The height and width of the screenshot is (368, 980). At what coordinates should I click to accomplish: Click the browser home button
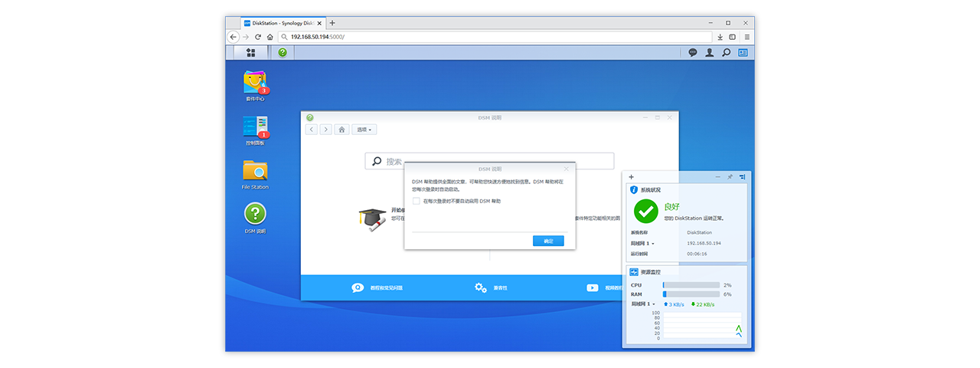click(270, 37)
